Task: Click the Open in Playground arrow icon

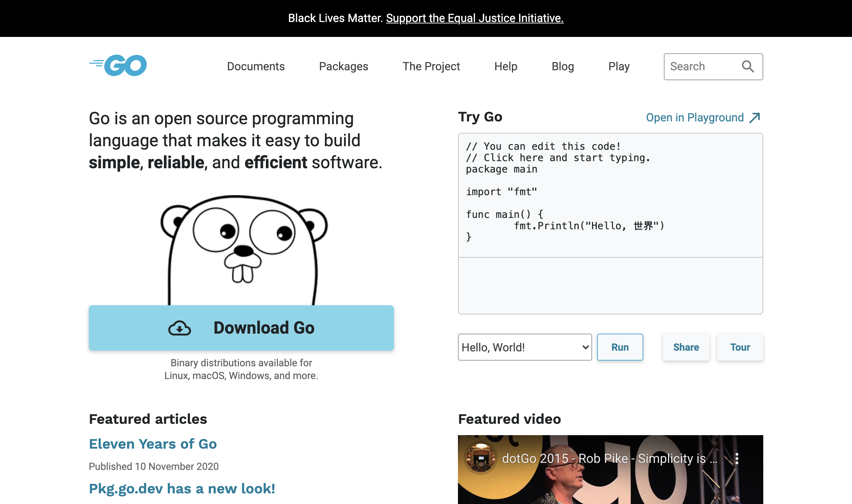Action: (x=755, y=117)
